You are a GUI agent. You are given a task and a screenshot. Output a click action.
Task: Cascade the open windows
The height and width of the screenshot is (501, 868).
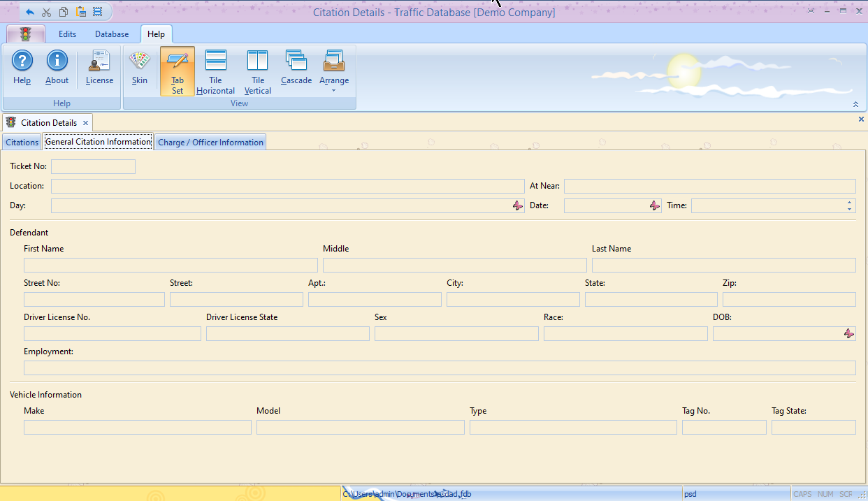tap(296, 68)
